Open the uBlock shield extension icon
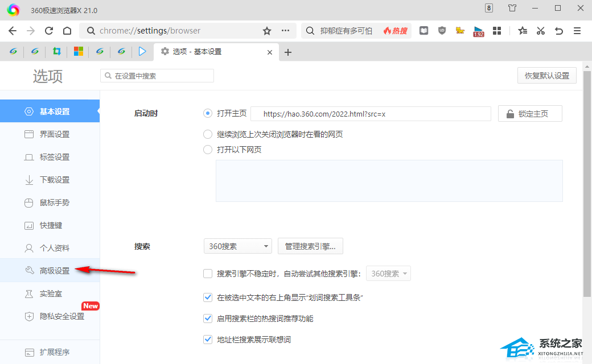The height and width of the screenshot is (364, 592). pos(442,31)
